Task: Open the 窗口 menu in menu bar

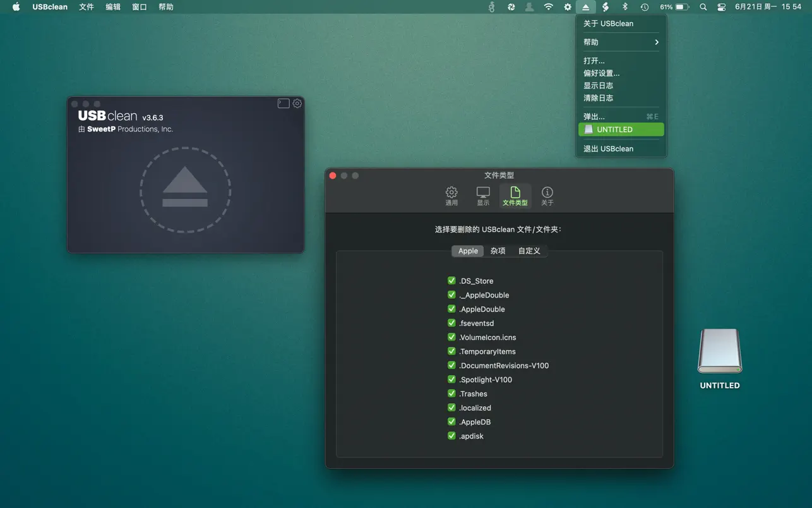Action: [140, 7]
